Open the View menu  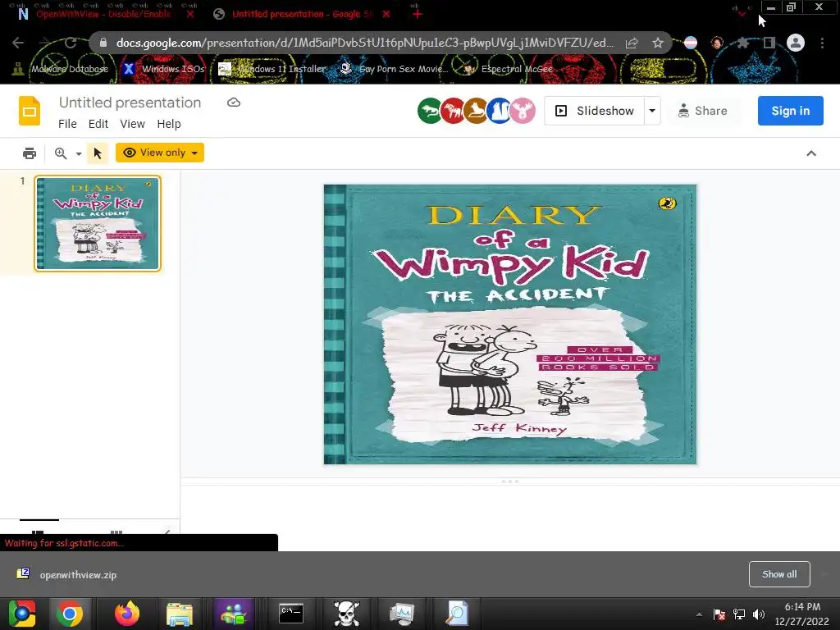pos(132,124)
